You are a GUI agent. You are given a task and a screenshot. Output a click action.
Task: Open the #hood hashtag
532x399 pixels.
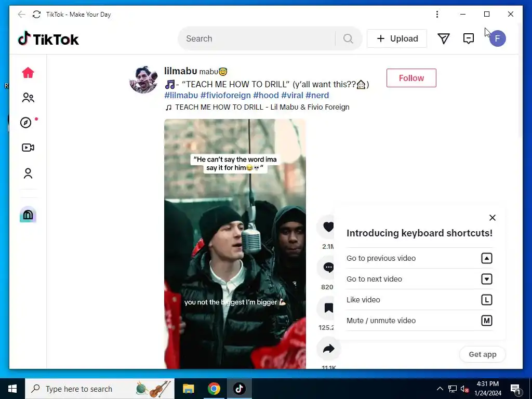click(x=265, y=96)
